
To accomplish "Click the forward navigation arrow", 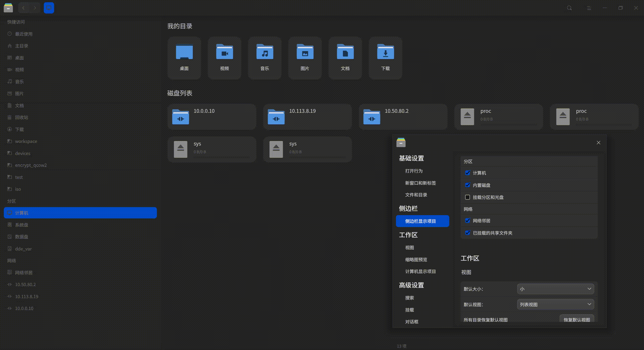I will (35, 8).
